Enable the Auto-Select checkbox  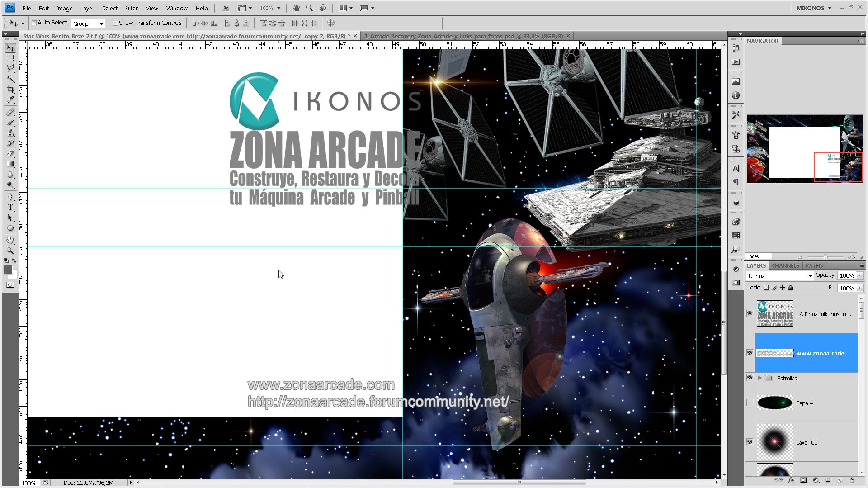click(x=34, y=23)
